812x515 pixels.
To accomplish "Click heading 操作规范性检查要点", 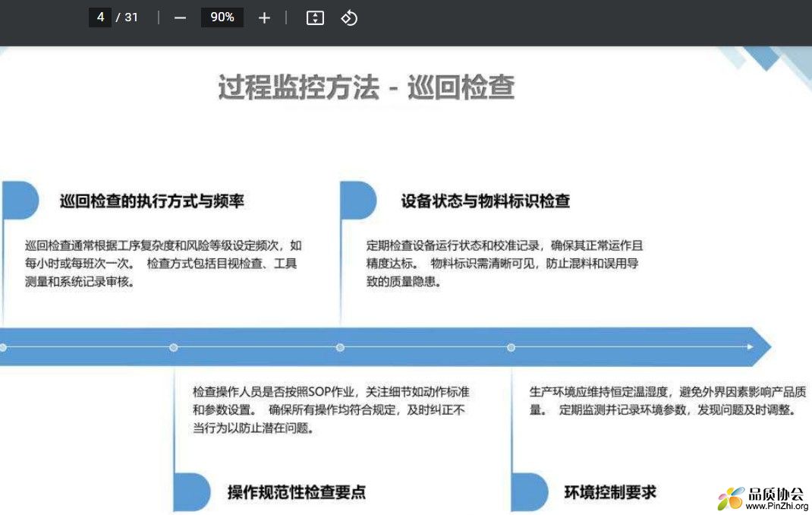I will [297, 492].
